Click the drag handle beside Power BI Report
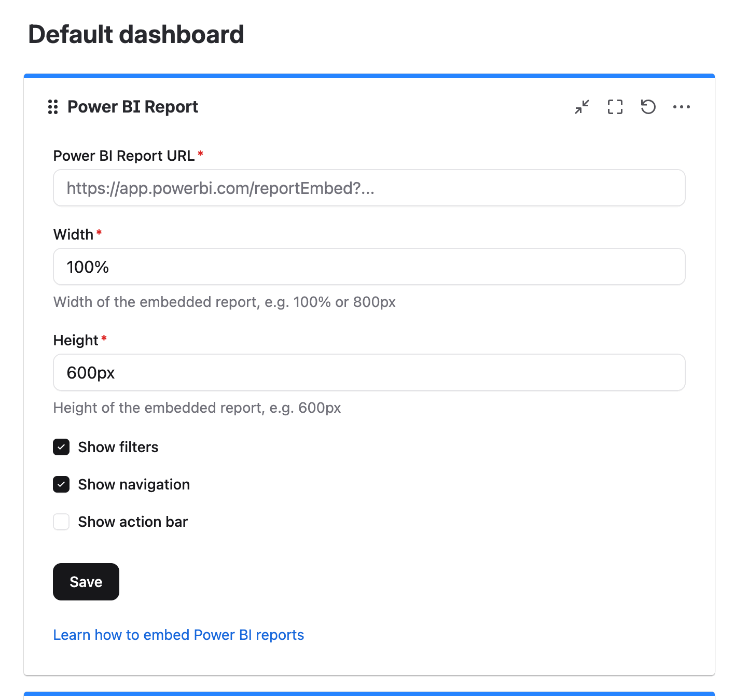This screenshot has width=748, height=700. pyautogui.click(x=52, y=107)
